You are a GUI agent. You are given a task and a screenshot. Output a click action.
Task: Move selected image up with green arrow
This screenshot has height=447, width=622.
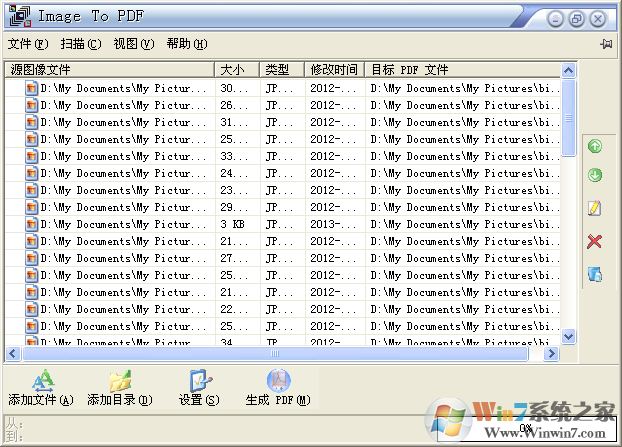(x=594, y=146)
